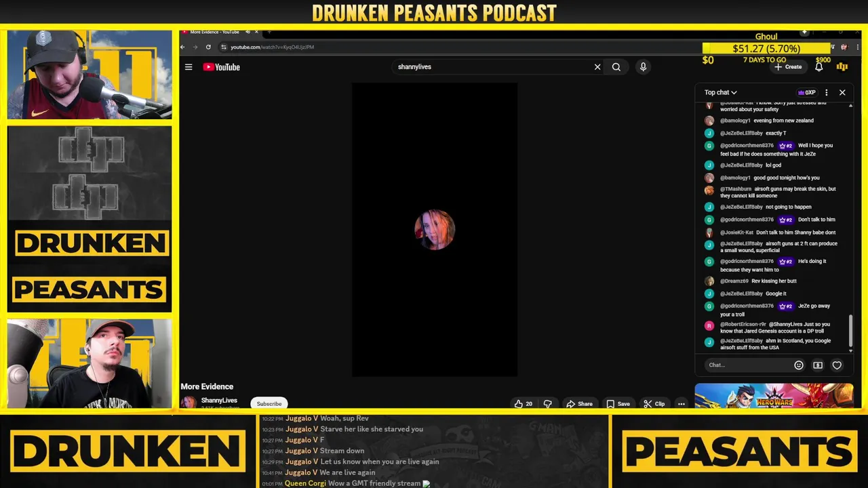Viewport: 868px width, 488px height.
Task: Click @Dreamz69 username in chat
Action: [x=734, y=281]
